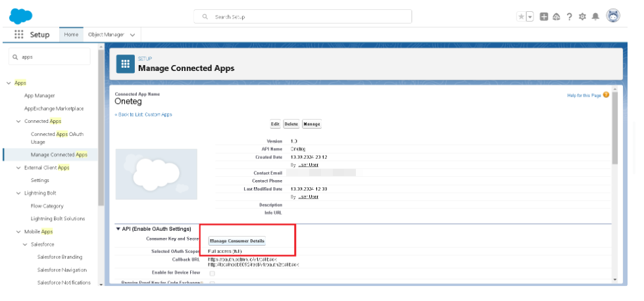The height and width of the screenshot is (301, 644).
Task: Select Manage Connected Apps in sidebar
Action: tap(59, 155)
